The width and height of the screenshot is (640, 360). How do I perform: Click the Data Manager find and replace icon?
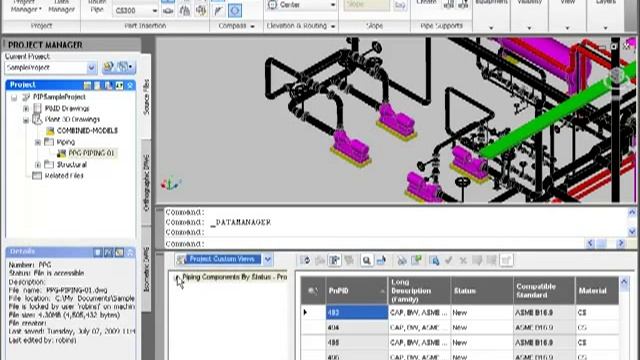[435, 260]
